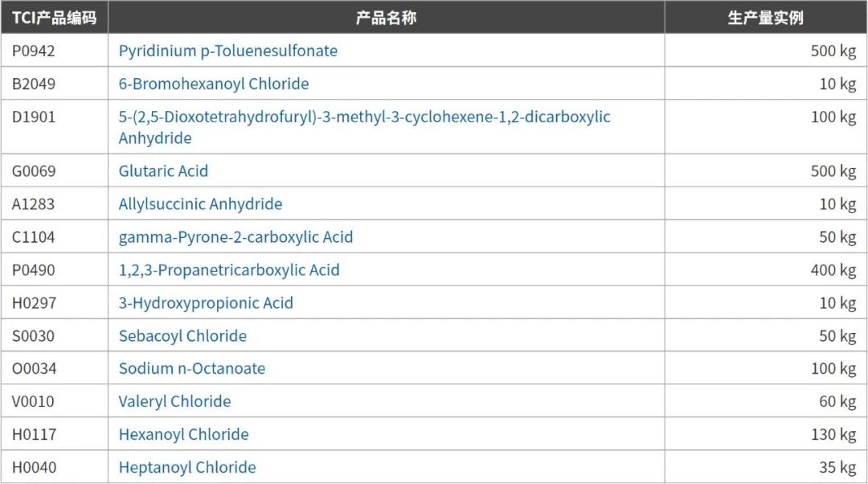Click the Valeryl Chloride link
Screen dimensions: 868x484
(x=174, y=401)
